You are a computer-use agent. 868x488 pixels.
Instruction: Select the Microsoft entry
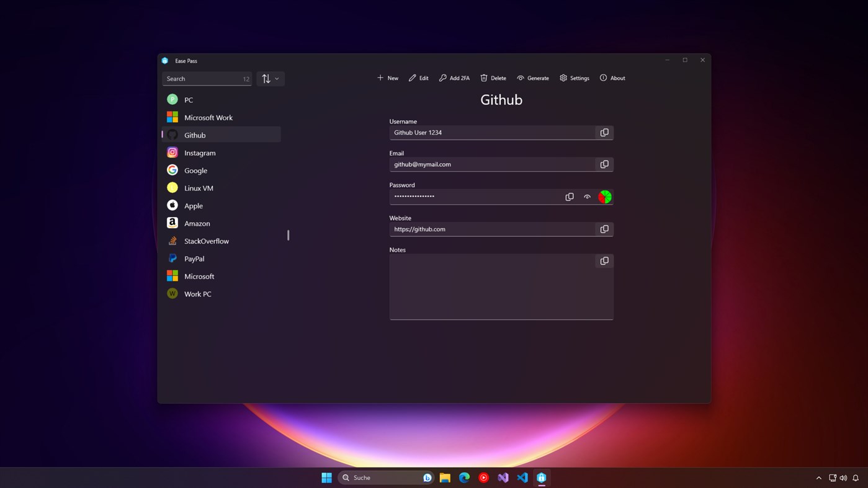[x=221, y=277]
